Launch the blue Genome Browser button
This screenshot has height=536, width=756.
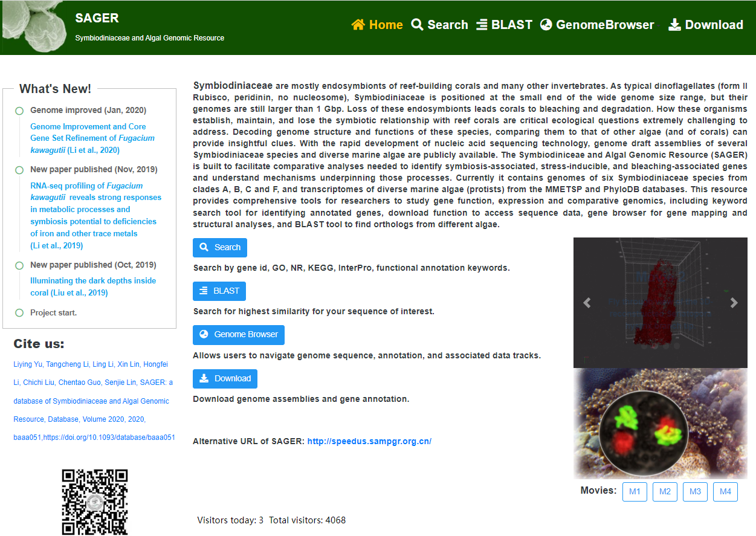click(x=239, y=334)
